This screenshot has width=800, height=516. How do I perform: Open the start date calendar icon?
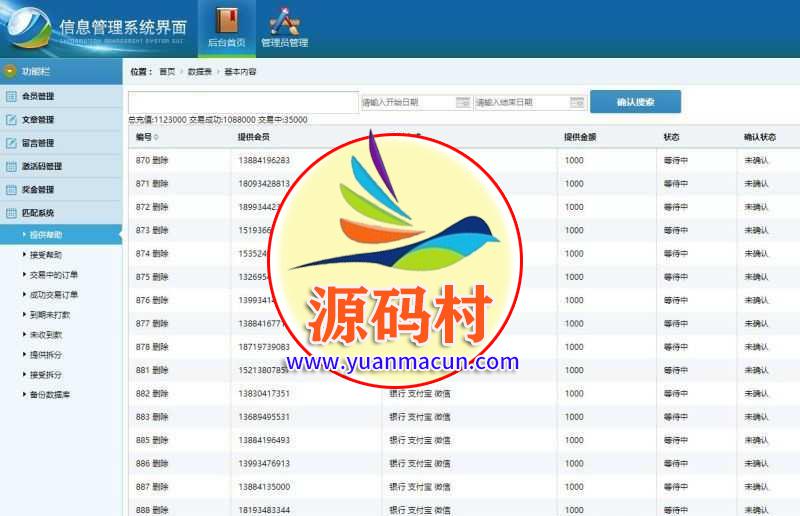[463, 102]
